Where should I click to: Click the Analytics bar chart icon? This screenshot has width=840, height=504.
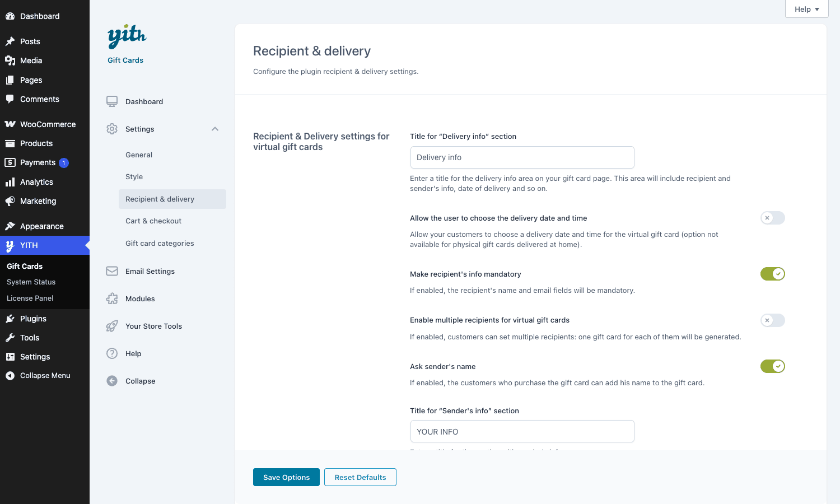(x=10, y=182)
